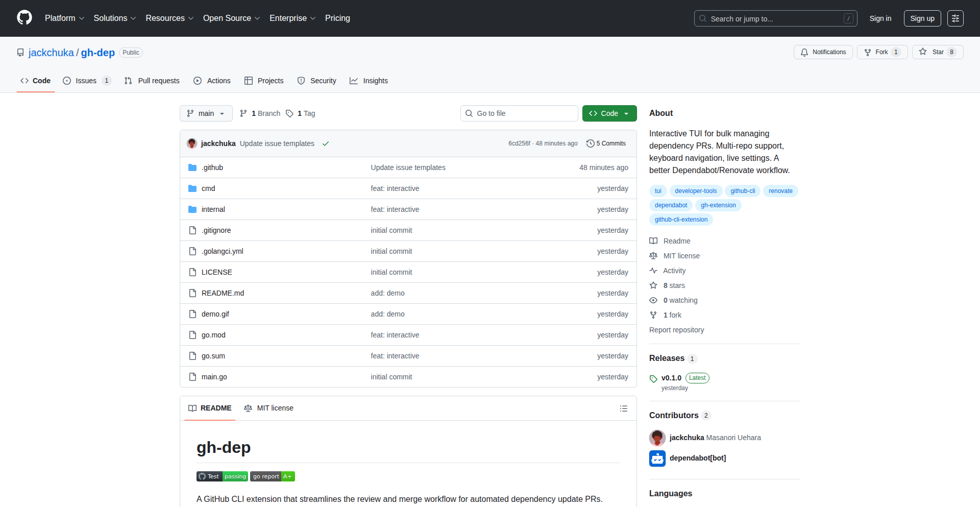Select the README tab in file viewer
The width and height of the screenshot is (980, 507).
pyautogui.click(x=210, y=408)
